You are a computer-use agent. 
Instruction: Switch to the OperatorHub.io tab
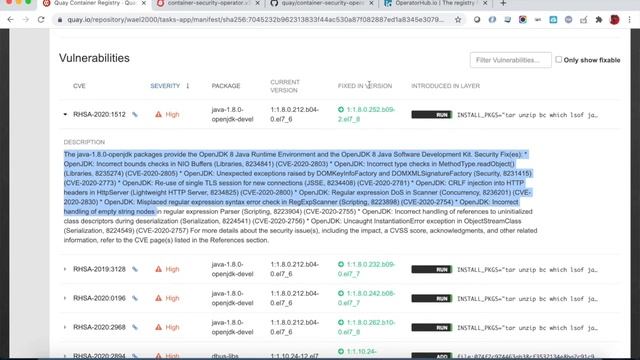[436, 3]
